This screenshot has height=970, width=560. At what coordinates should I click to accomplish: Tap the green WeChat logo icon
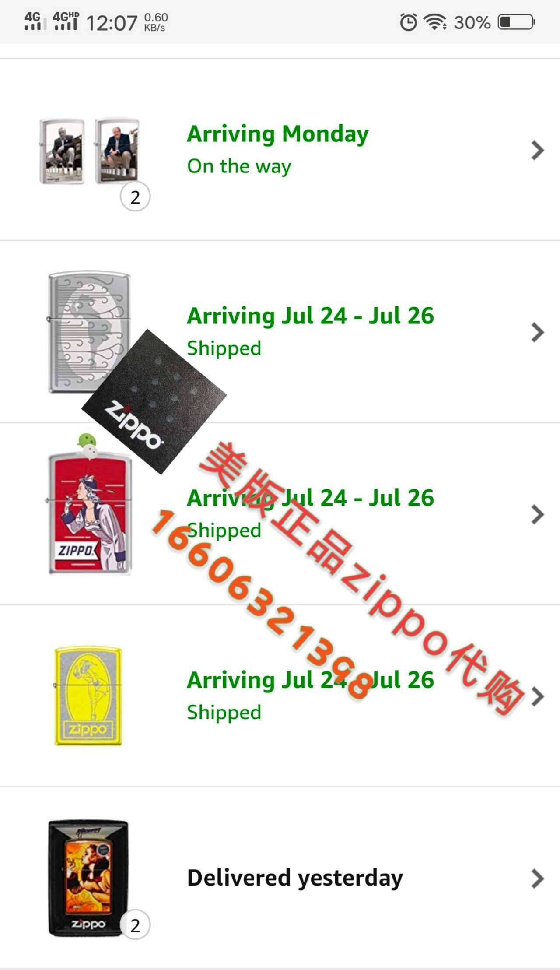click(88, 446)
